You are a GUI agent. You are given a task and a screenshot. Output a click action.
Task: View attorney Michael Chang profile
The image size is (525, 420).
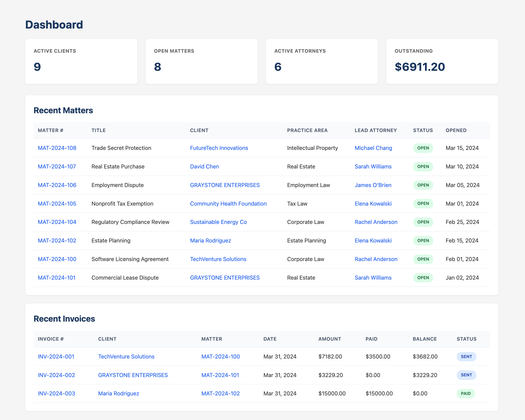[x=373, y=148]
